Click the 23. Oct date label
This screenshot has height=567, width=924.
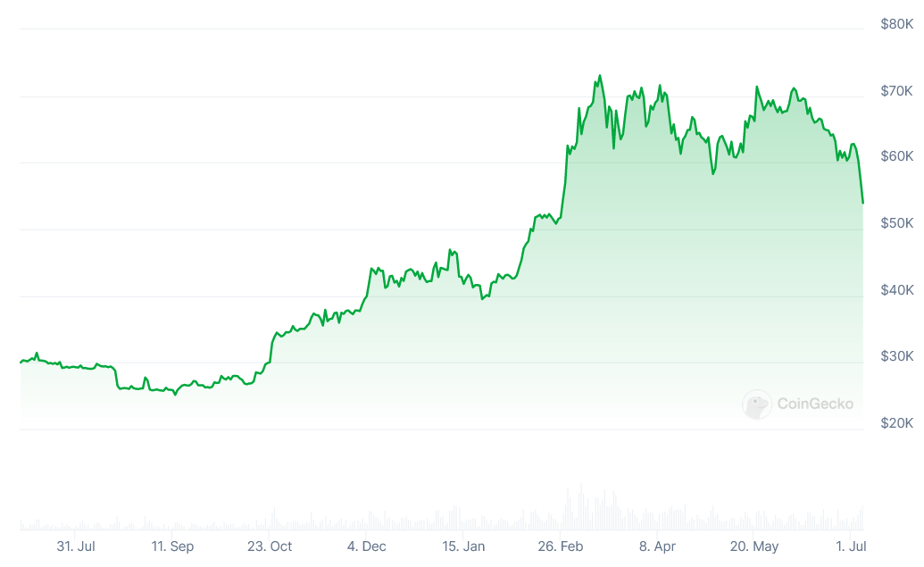click(x=270, y=546)
